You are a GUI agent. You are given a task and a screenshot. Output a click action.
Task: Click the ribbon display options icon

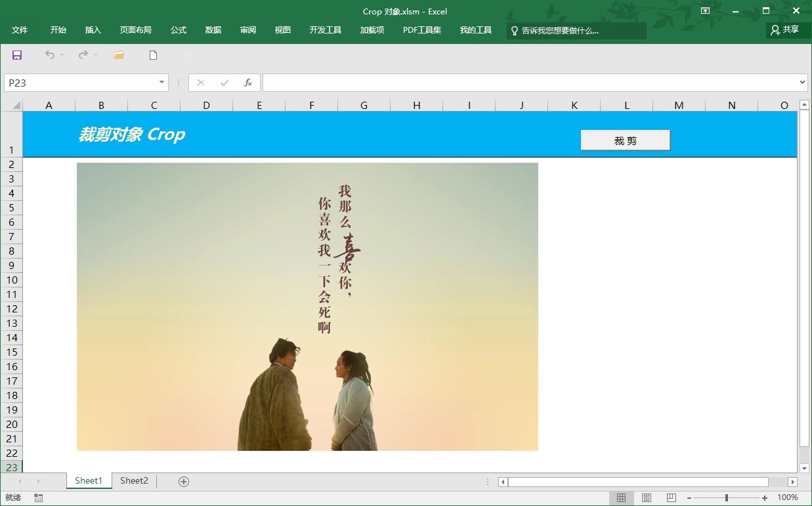pyautogui.click(x=706, y=11)
